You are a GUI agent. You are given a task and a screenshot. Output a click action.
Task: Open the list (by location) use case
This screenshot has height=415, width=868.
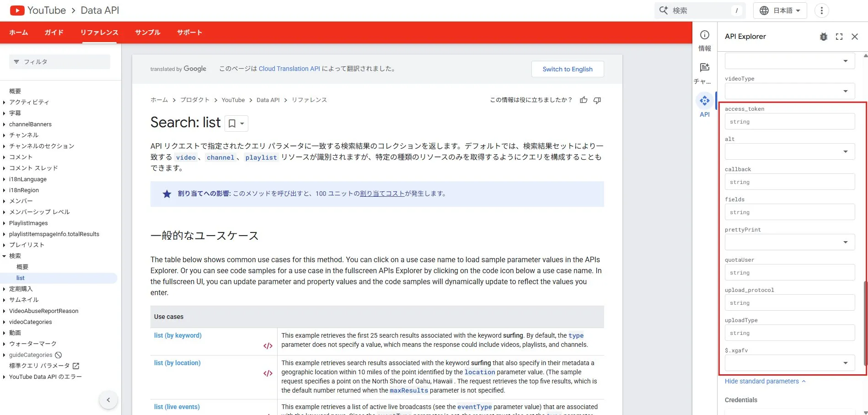[x=177, y=363]
